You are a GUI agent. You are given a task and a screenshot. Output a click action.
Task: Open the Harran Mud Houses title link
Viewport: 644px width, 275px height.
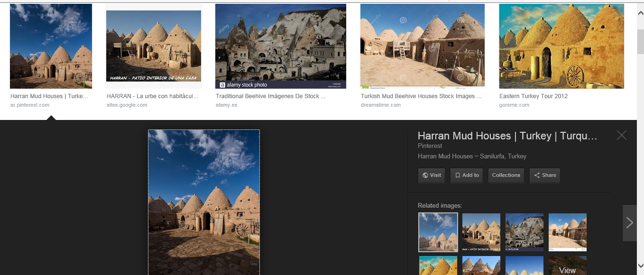click(x=507, y=136)
